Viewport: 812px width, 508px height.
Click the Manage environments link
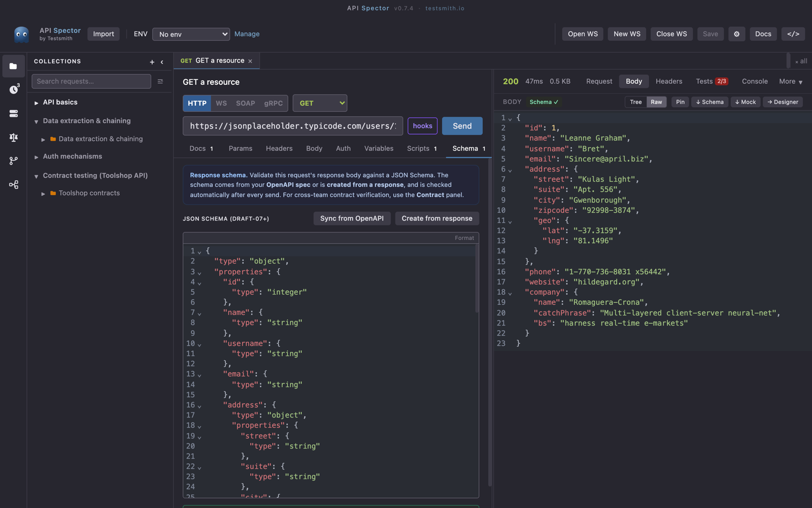247,34
